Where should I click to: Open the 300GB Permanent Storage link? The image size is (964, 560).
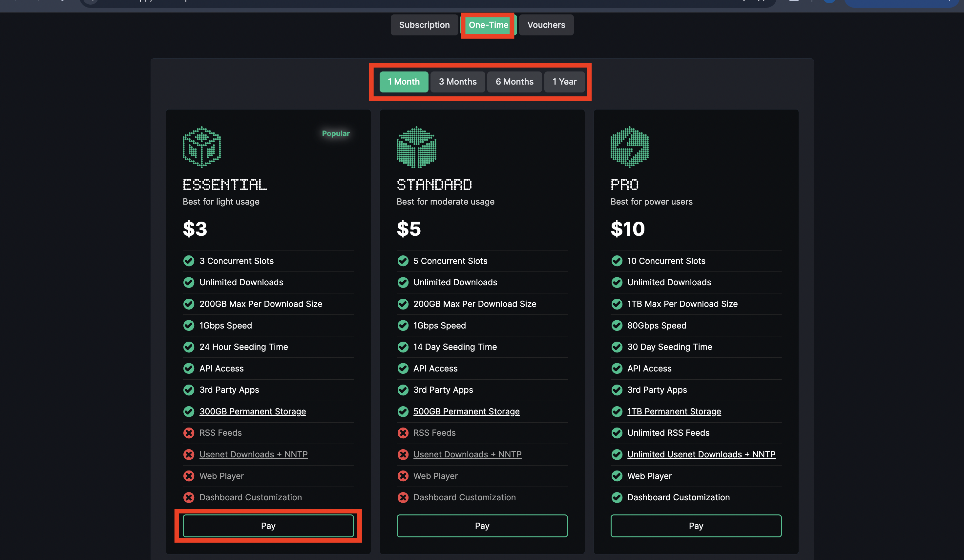click(252, 411)
